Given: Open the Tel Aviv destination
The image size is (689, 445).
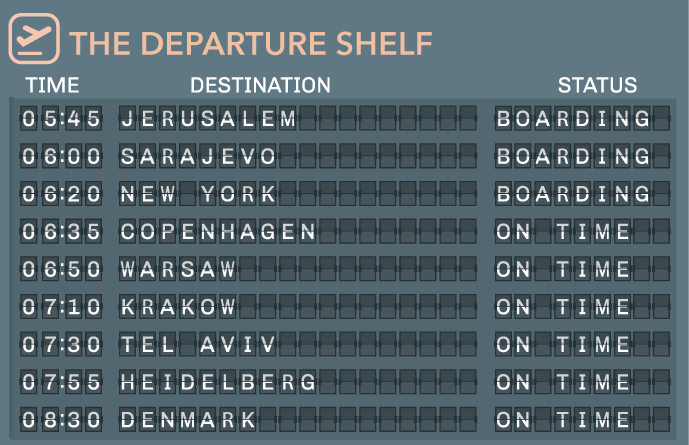Looking at the screenshot, I should coord(198,344).
